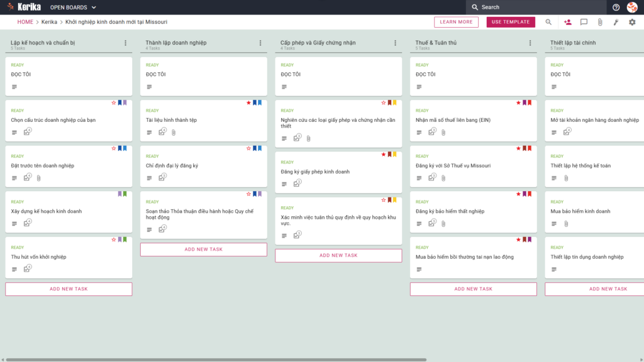644x362 pixels.
Task: Click the scroll right arrow at bottom
Action: (x=641, y=359)
